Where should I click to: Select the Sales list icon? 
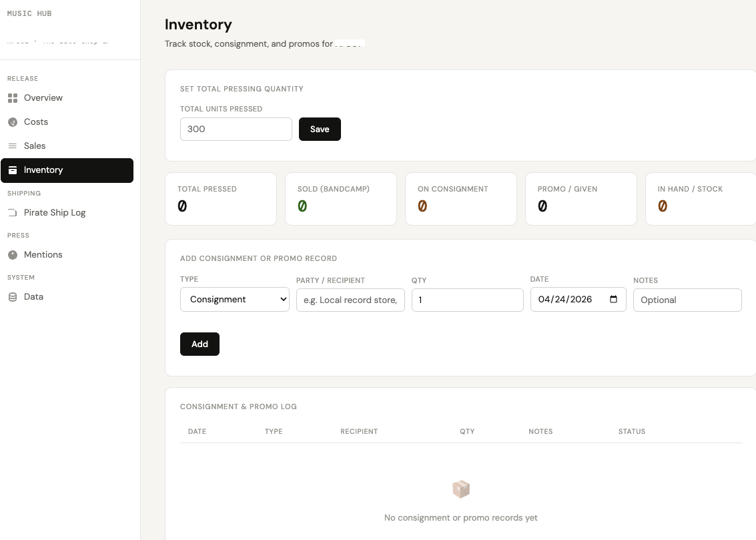[x=13, y=146]
